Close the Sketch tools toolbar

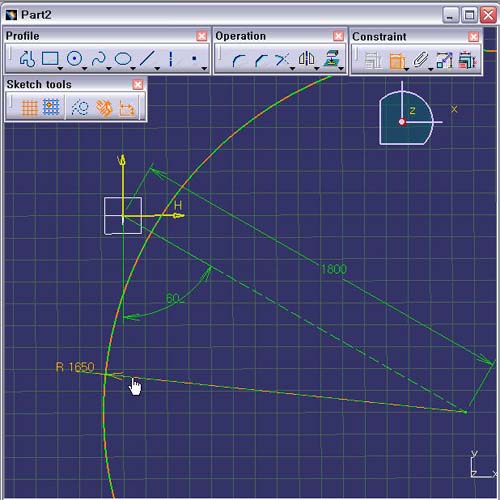[138, 85]
